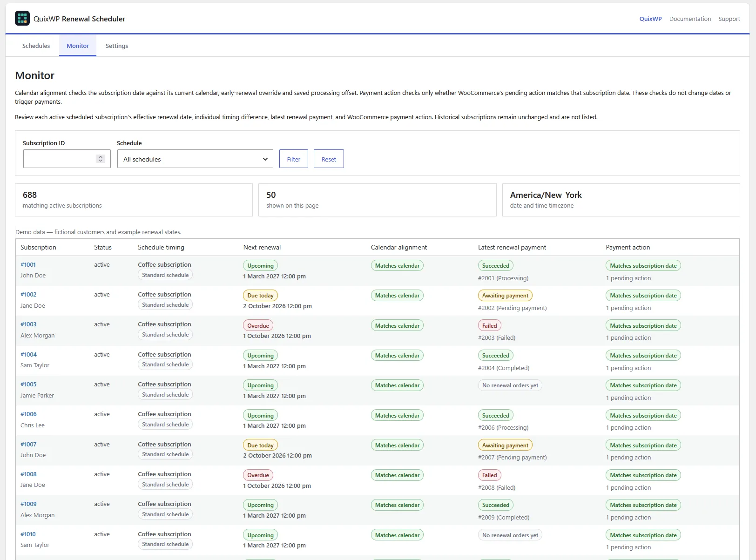Open the Documentation link
Viewport: 756px width, 560px height.
(690, 19)
